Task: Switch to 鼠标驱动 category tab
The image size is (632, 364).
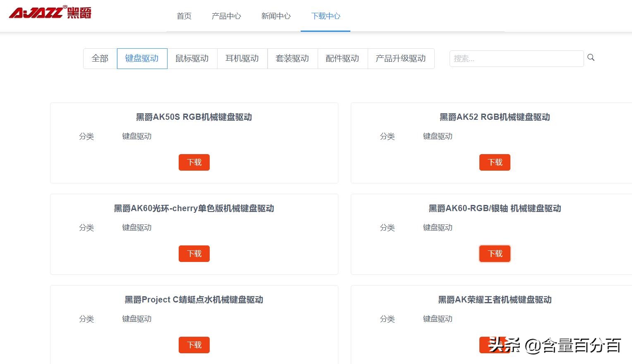Action: (x=192, y=59)
